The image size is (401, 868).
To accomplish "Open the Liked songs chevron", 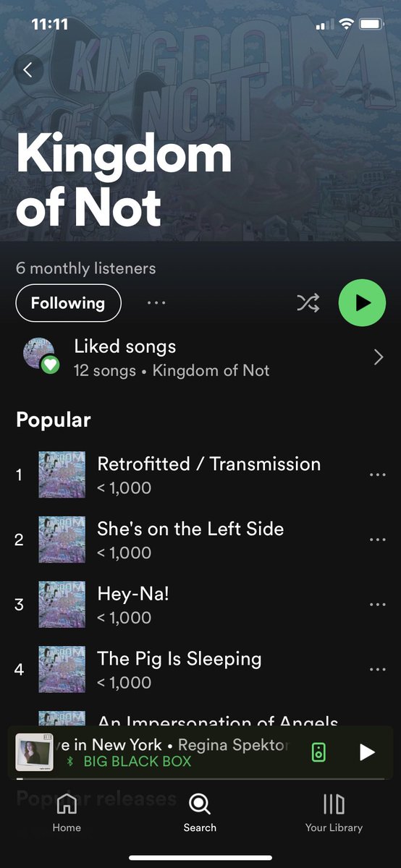I will 378,357.
